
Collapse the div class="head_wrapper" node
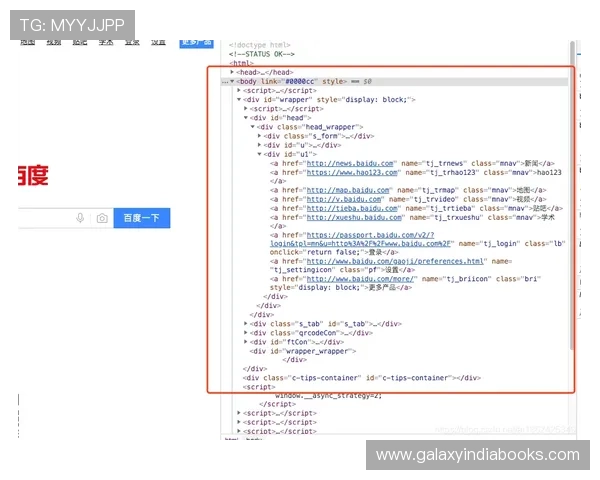point(253,127)
